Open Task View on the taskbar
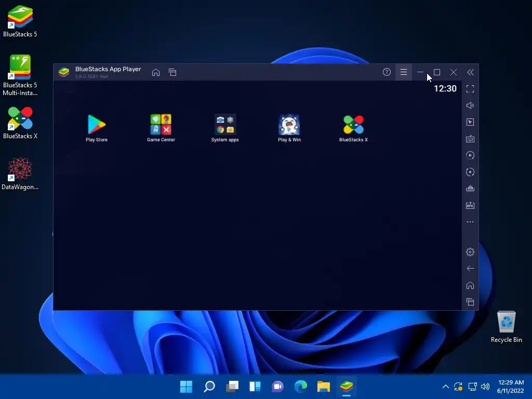The image size is (532, 399). (232, 387)
